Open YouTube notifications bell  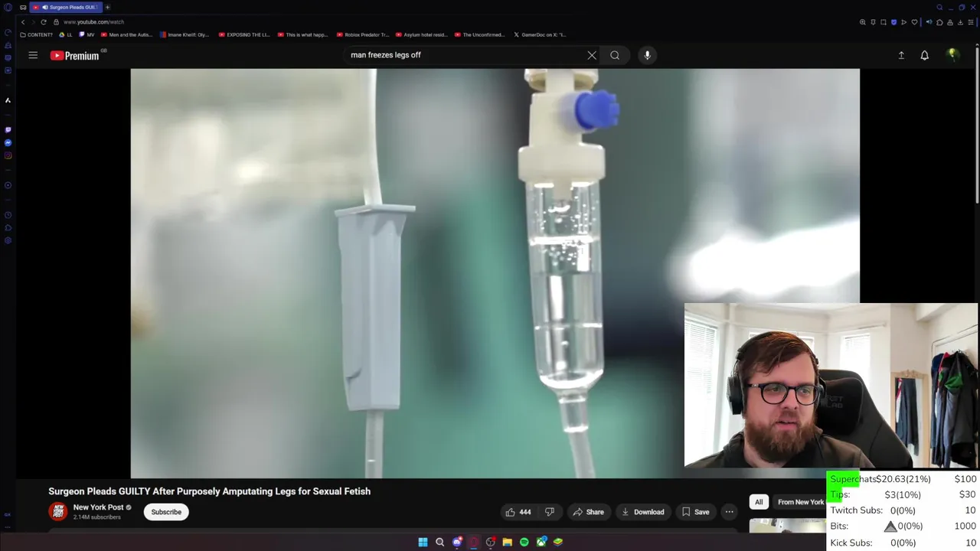[x=924, y=55]
